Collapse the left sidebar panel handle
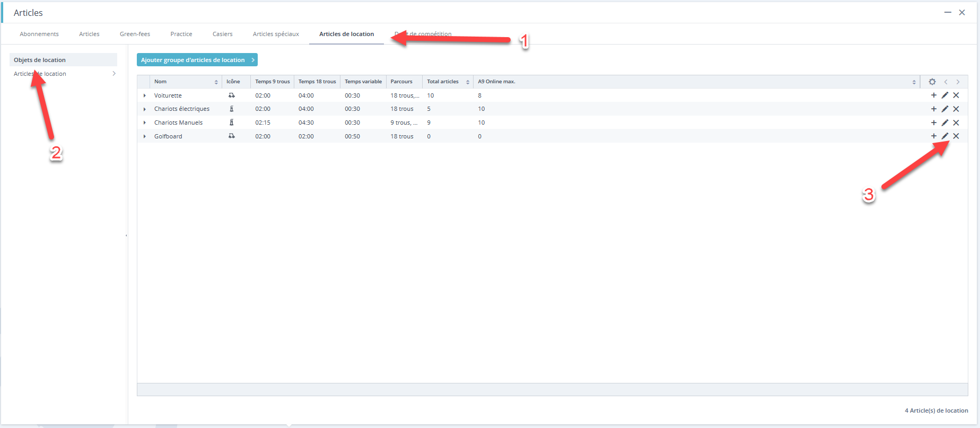Image resolution: width=980 pixels, height=428 pixels. tap(126, 235)
